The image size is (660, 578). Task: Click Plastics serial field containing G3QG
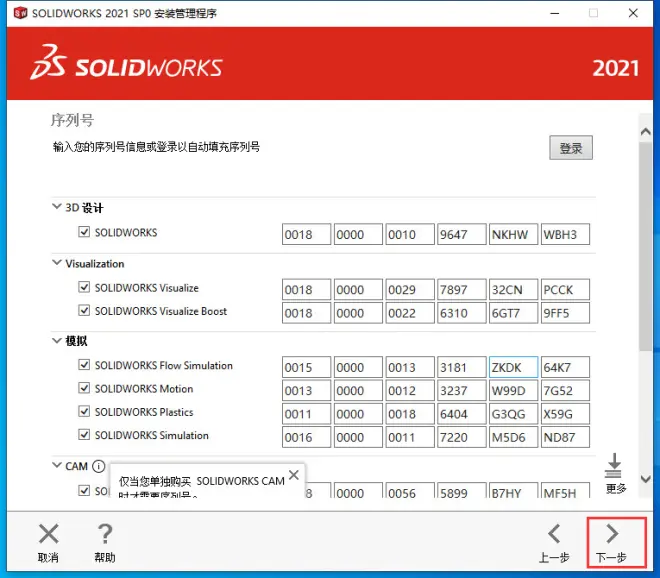pos(514,414)
